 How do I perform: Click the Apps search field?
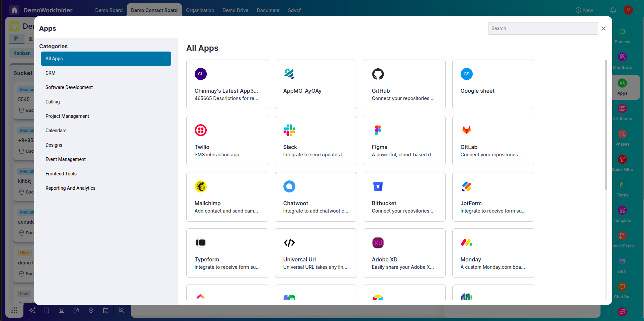click(x=543, y=28)
